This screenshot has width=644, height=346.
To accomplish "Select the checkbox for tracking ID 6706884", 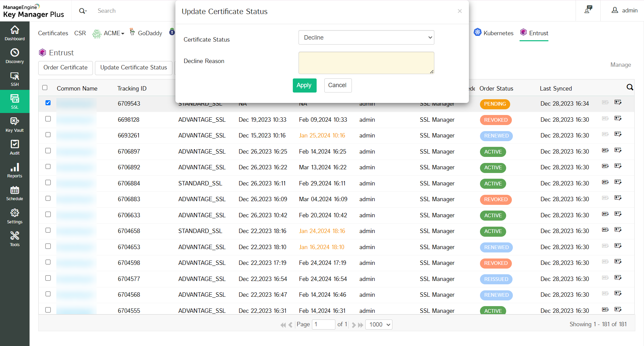I will point(48,182).
